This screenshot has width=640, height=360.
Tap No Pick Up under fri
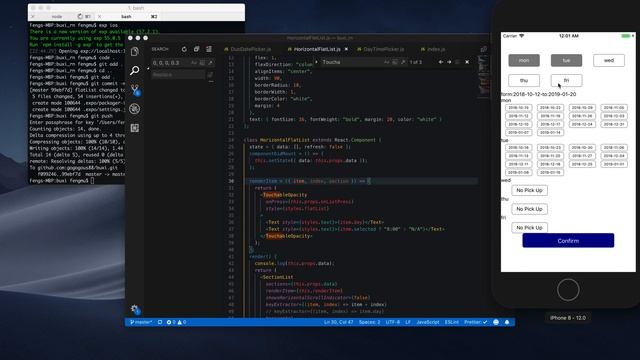click(529, 227)
